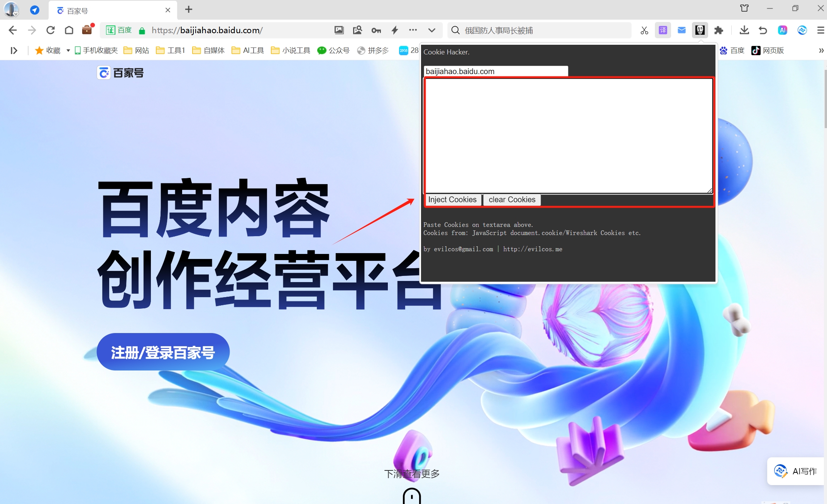Image resolution: width=827 pixels, height=504 pixels.
Task: Click the Inject Cookies button
Action: (x=453, y=200)
